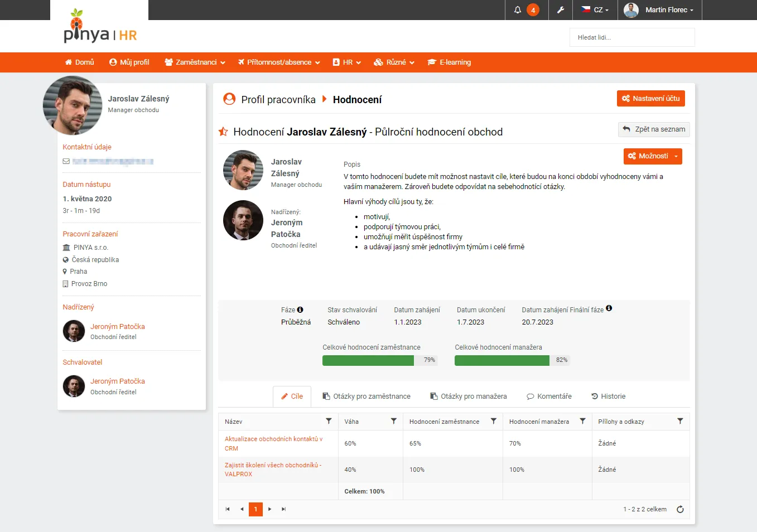This screenshot has height=532, width=757.
Task: Filter the Hodnocení zaměstnance column
Action: tap(493, 421)
